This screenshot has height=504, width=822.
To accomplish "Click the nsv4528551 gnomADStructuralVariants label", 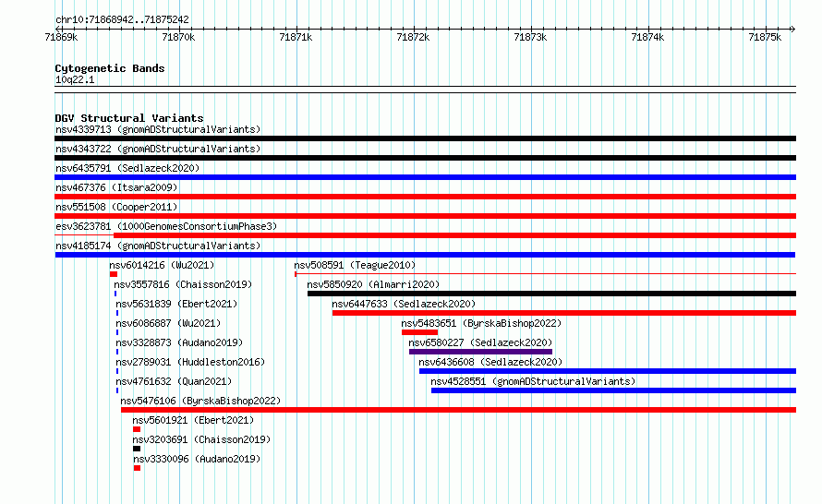I will [533, 381].
